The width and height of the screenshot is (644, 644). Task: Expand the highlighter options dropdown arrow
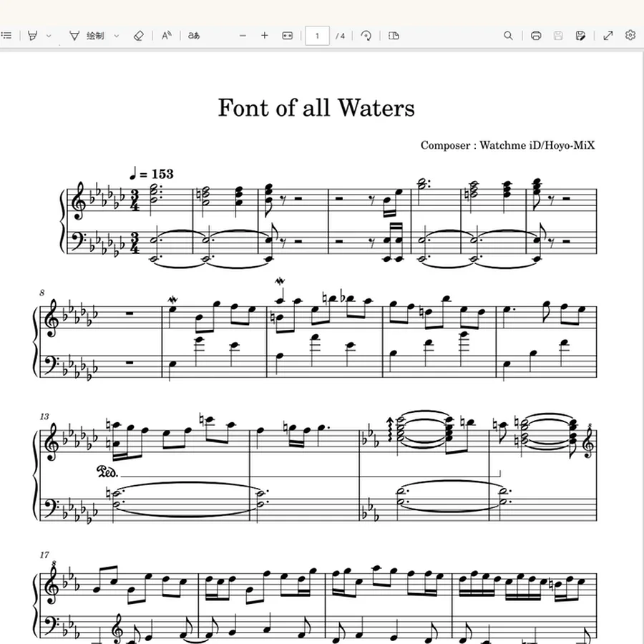pos(49,36)
